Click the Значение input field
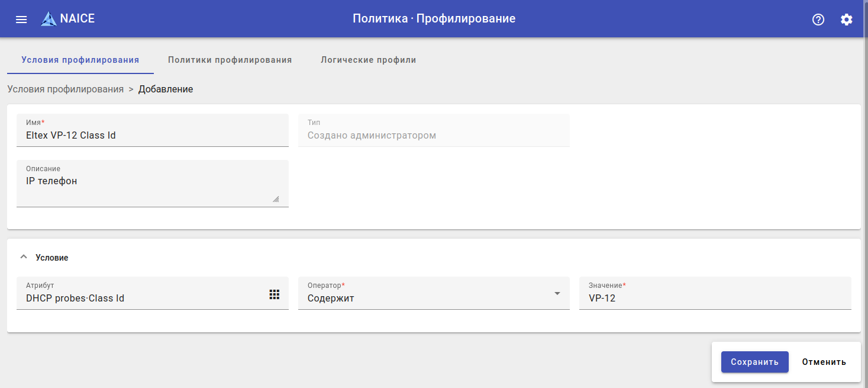Viewport: 868px width, 388px height. [715, 298]
